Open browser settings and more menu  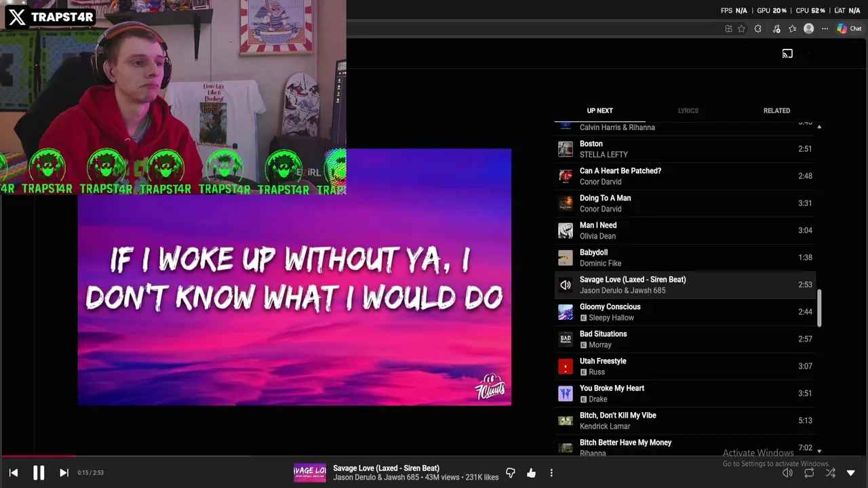[x=825, y=28]
